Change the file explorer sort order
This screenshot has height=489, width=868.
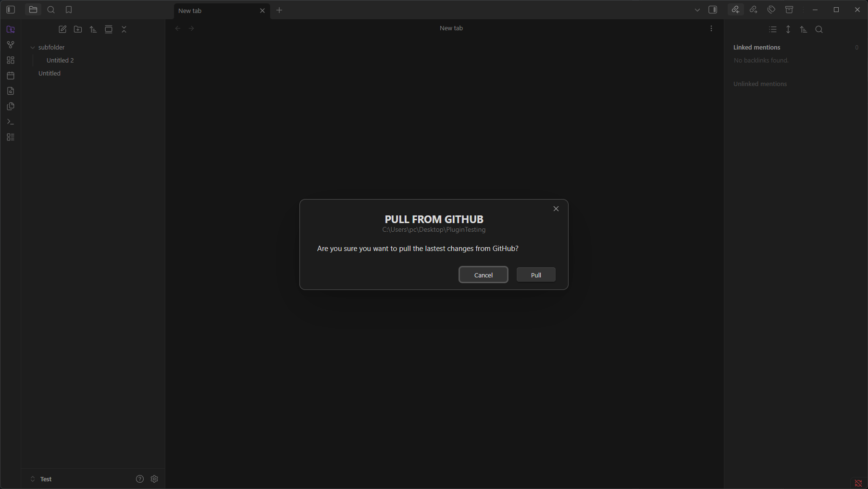click(93, 29)
